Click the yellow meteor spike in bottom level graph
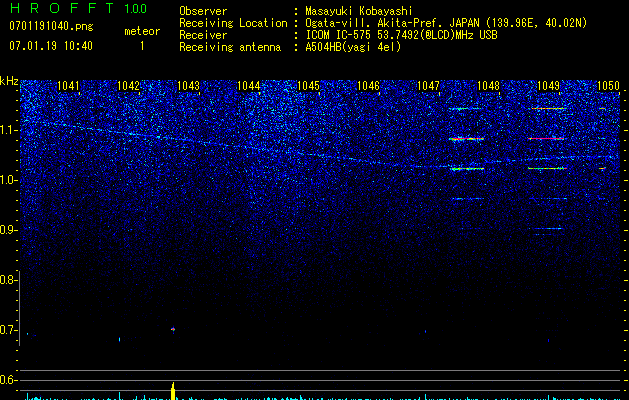Image resolution: width=629 pixels, height=400 pixels. click(x=173, y=391)
